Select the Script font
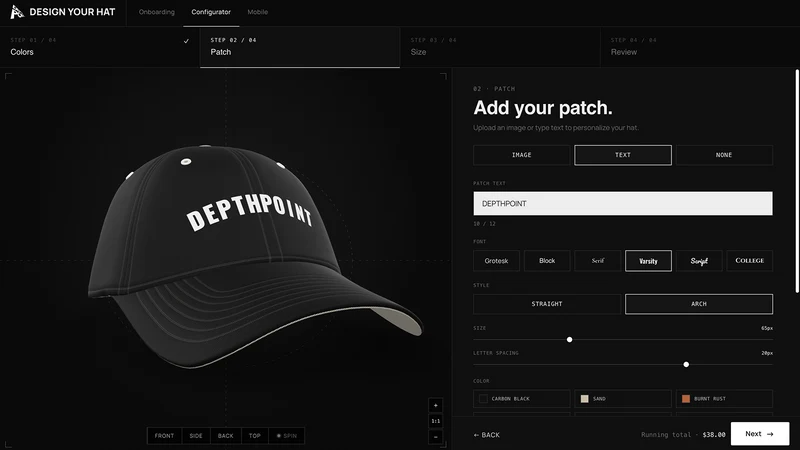This screenshot has height=450, width=800. click(699, 261)
